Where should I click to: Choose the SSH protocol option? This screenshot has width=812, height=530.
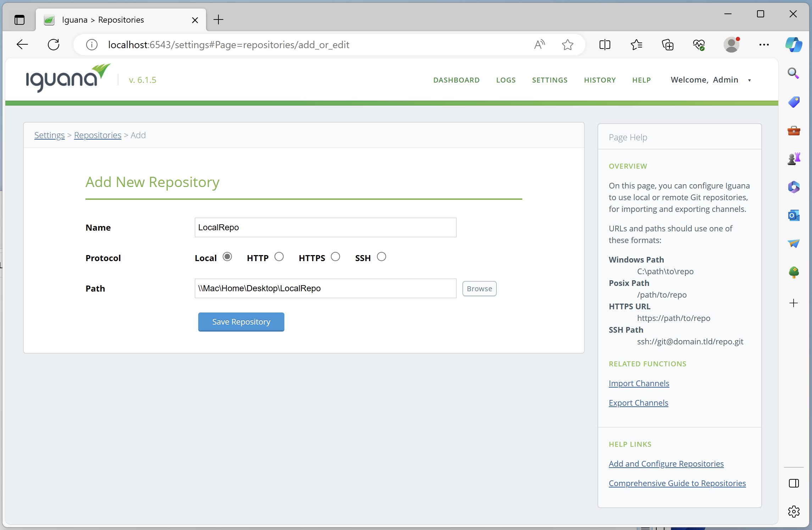point(381,257)
